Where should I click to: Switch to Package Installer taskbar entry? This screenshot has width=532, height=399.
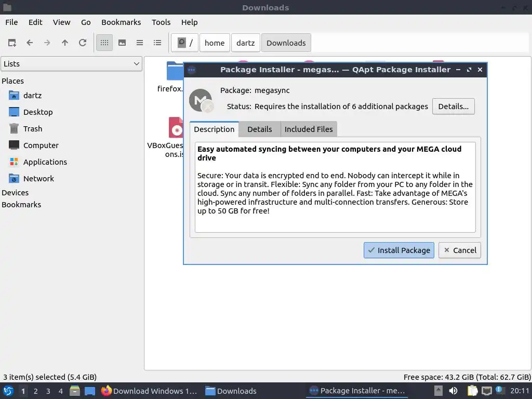[357, 391]
